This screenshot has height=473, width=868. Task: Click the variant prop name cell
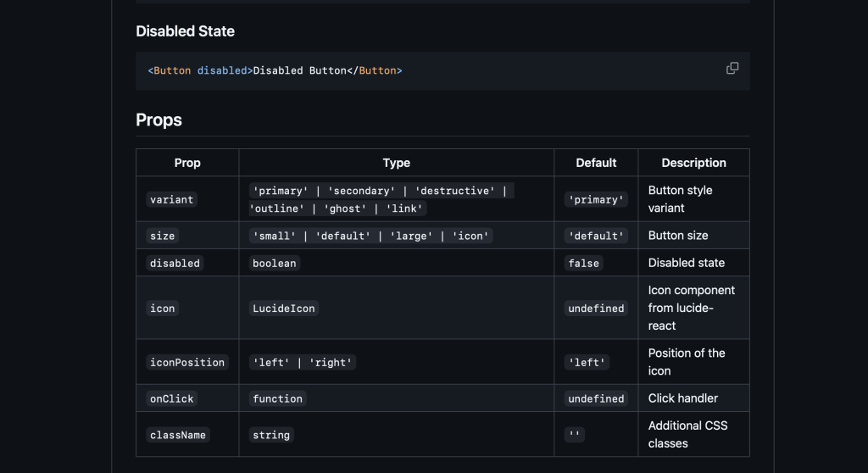171,200
